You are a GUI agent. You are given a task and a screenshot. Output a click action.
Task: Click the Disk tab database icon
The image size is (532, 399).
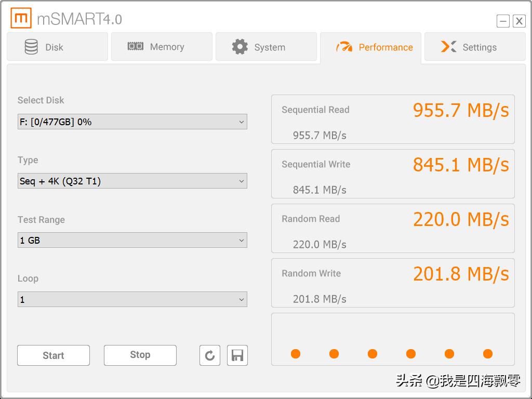[x=31, y=47]
